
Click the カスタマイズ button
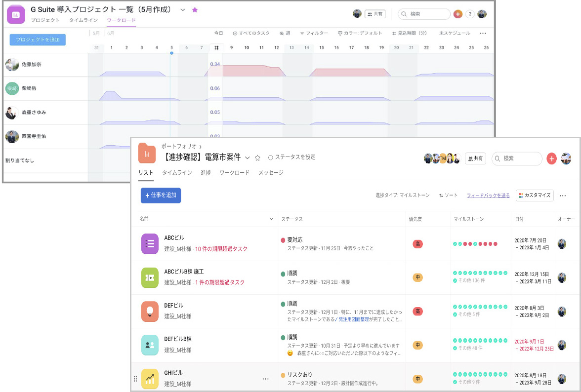tap(535, 196)
